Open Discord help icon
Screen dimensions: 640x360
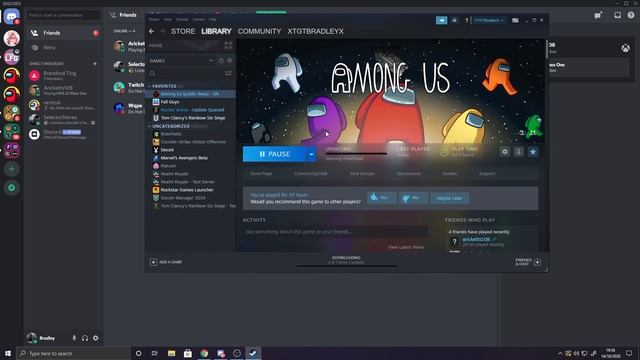point(631,15)
